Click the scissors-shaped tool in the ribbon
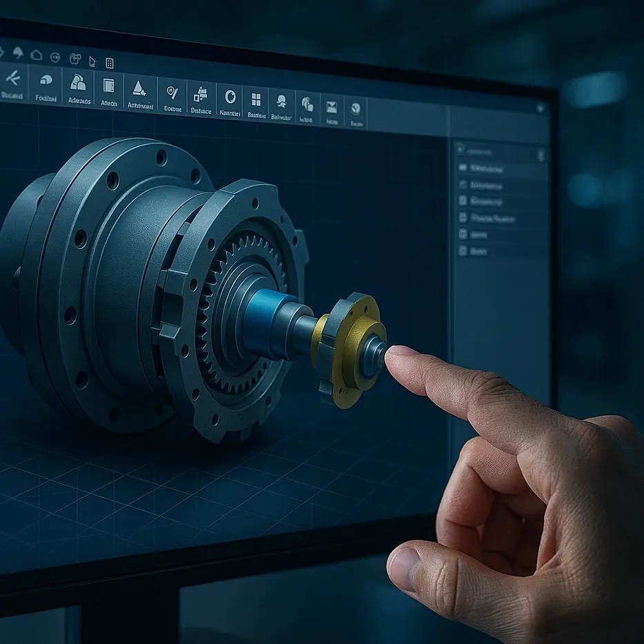The width and height of the screenshot is (644, 644). coord(12,78)
